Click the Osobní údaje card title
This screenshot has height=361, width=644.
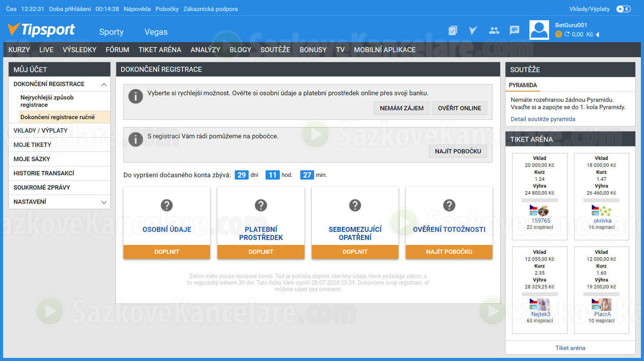(x=167, y=229)
